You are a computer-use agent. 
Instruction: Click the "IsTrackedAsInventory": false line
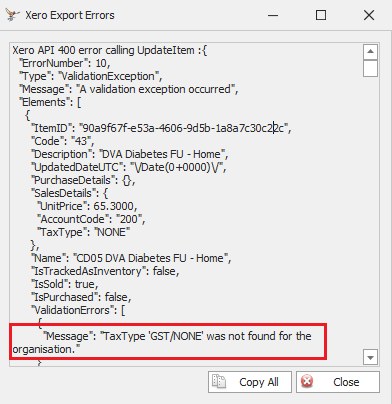point(105,271)
